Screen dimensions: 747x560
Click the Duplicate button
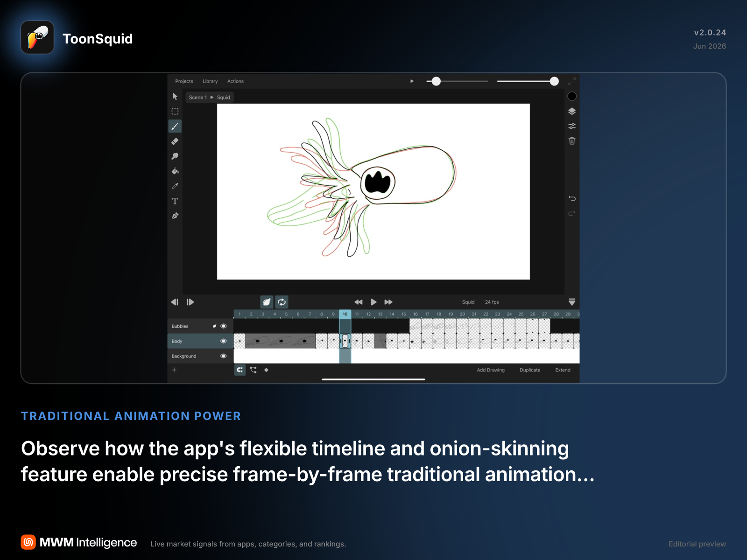(x=530, y=370)
